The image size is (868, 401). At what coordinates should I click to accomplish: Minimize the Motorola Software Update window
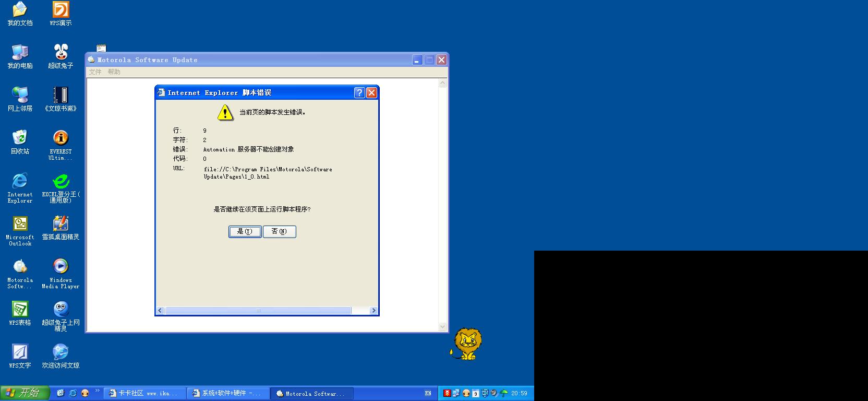pos(417,60)
